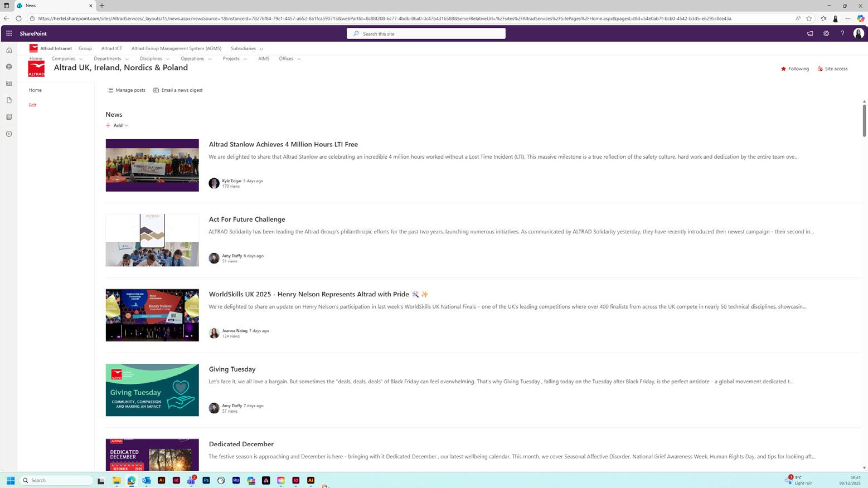This screenshot has height=488, width=868.
Task: Open SharePoint settings gear
Action: [826, 33]
